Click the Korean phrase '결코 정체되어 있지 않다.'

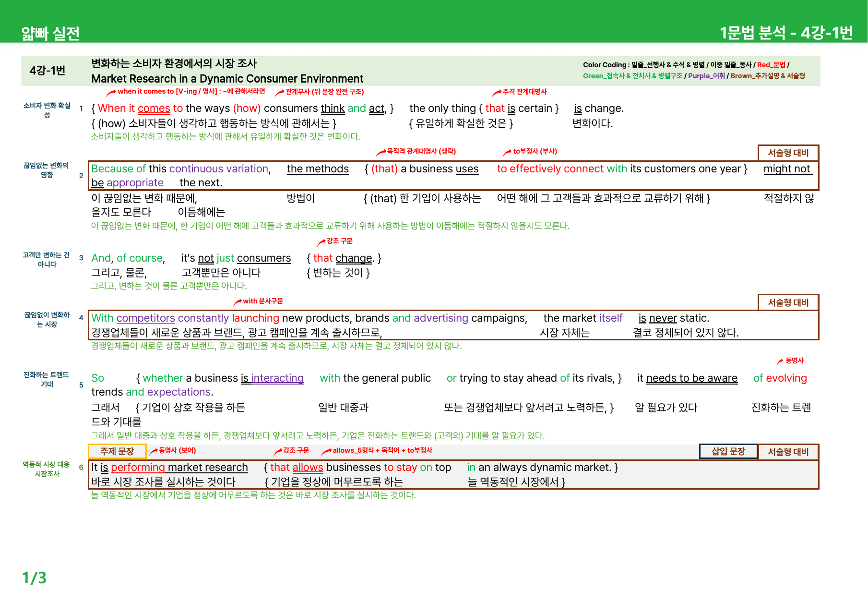point(686,333)
